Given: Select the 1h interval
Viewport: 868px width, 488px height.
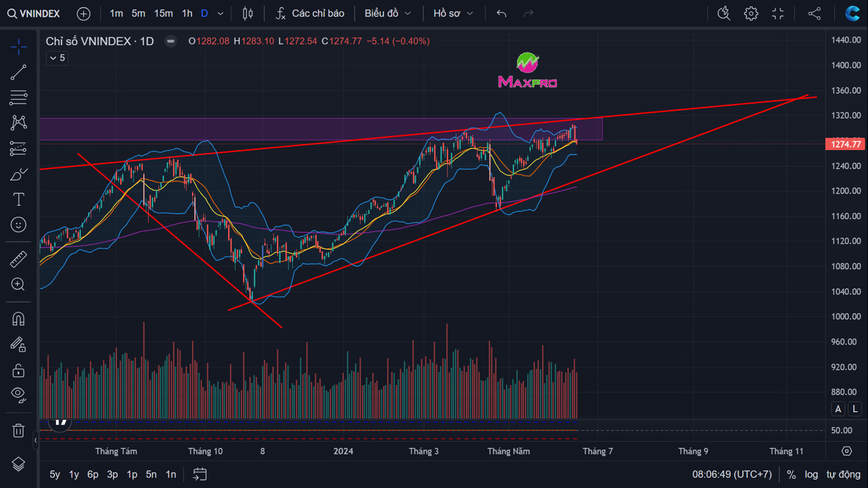Looking at the screenshot, I should (x=187, y=13).
